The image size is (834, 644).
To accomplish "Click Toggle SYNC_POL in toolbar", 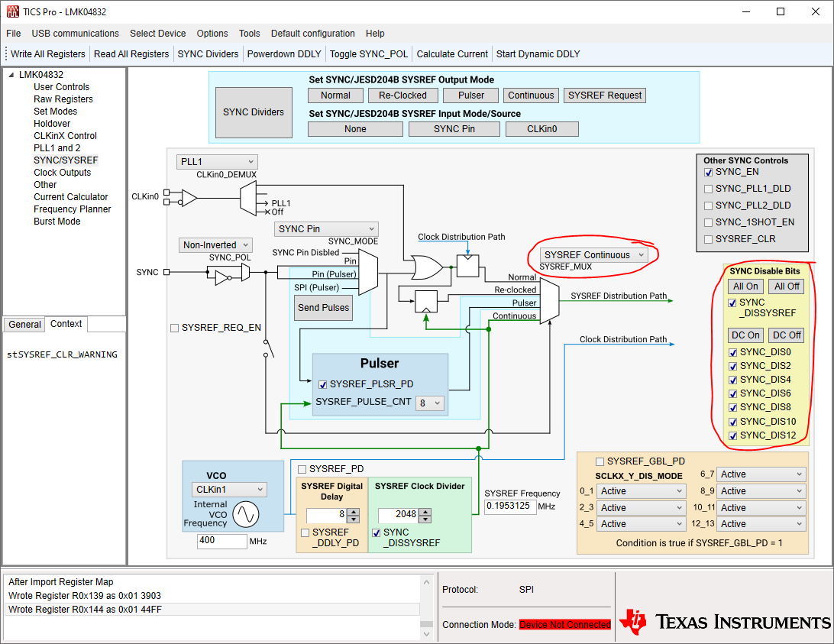I will [x=369, y=54].
